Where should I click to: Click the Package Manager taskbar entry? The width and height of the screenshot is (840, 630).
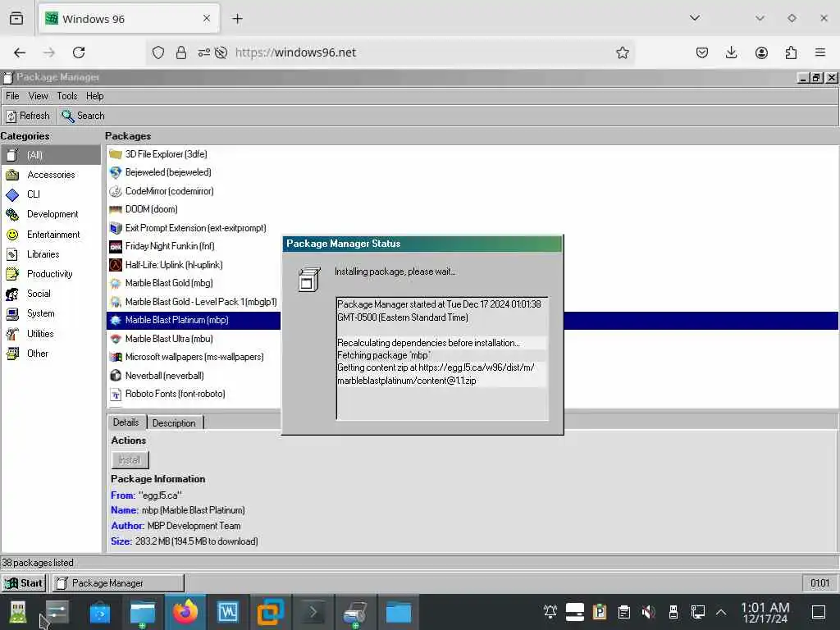click(118, 583)
